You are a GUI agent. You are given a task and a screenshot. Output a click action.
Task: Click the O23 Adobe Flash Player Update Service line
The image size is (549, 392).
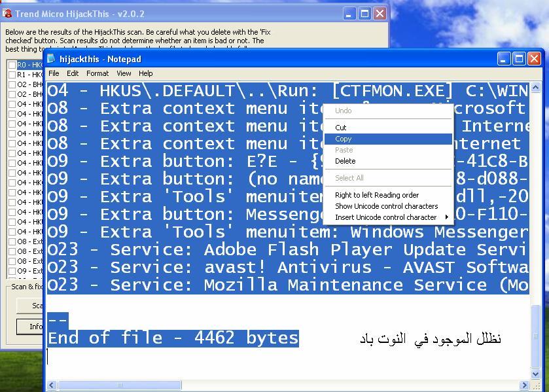[x=288, y=250]
